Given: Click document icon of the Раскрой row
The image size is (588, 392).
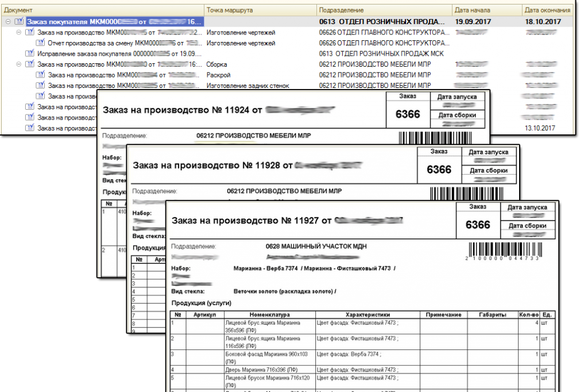Looking at the screenshot, I should coord(40,75).
